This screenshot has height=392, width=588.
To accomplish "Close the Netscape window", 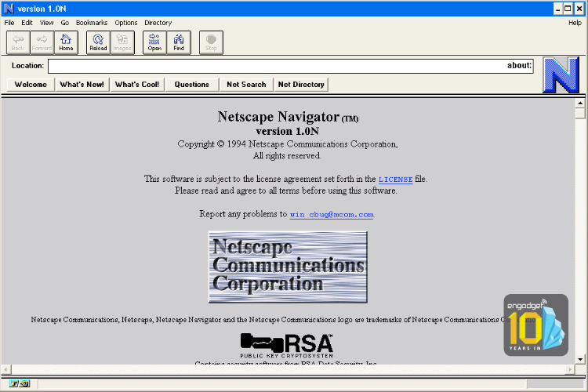I will pyautogui.click(x=579, y=9).
